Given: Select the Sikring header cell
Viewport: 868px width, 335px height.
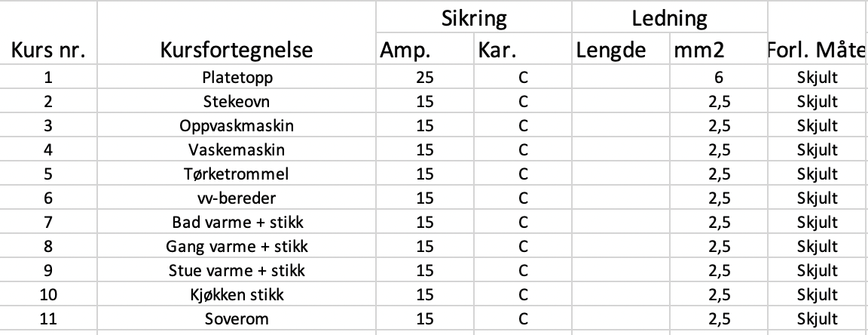Looking at the screenshot, I should point(473,17).
